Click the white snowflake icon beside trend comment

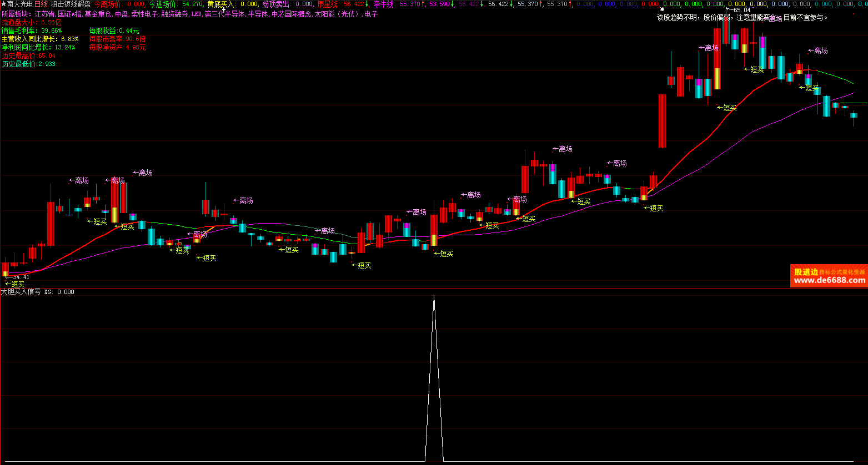[662, 9]
